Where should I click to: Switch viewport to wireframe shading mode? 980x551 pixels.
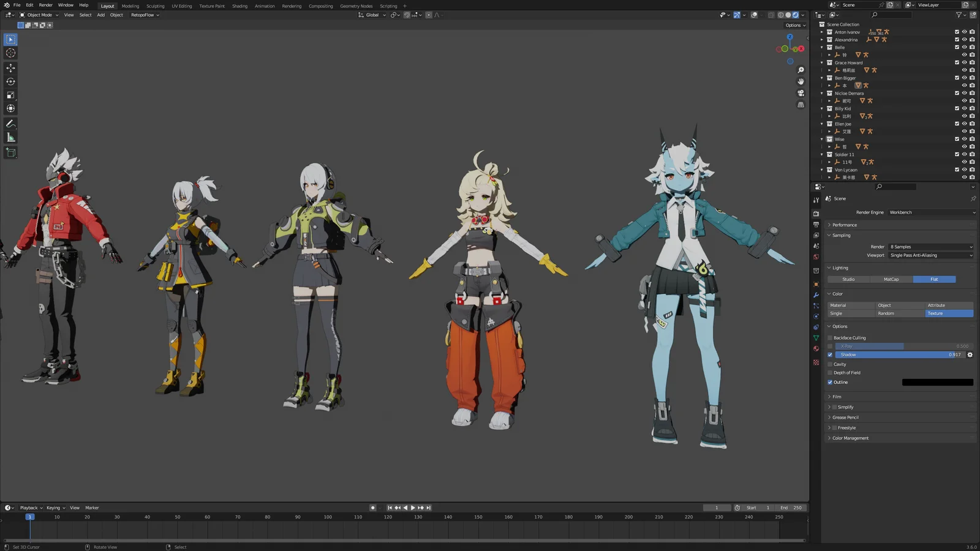pos(782,15)
